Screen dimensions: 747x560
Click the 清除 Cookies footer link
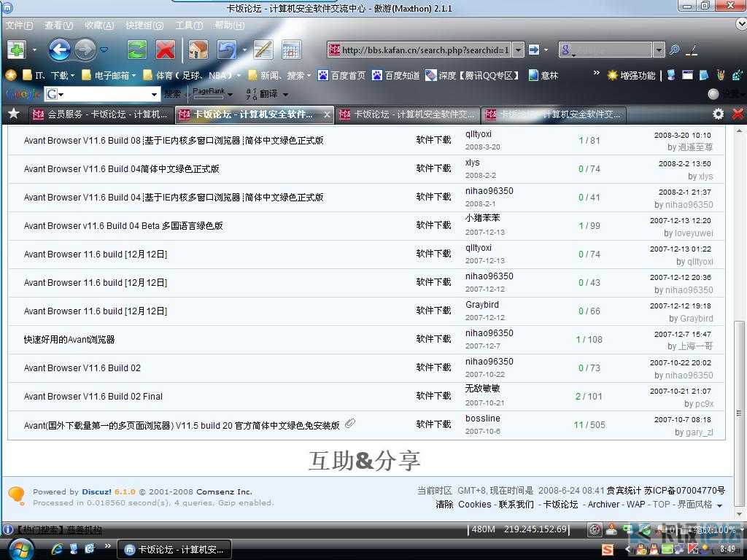click(x=463, y=505)
